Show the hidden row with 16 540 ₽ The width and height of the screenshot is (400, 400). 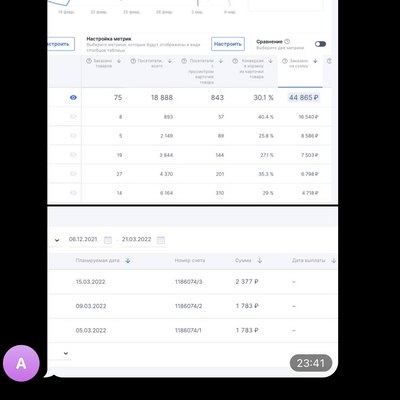click(x=73, y=117)
